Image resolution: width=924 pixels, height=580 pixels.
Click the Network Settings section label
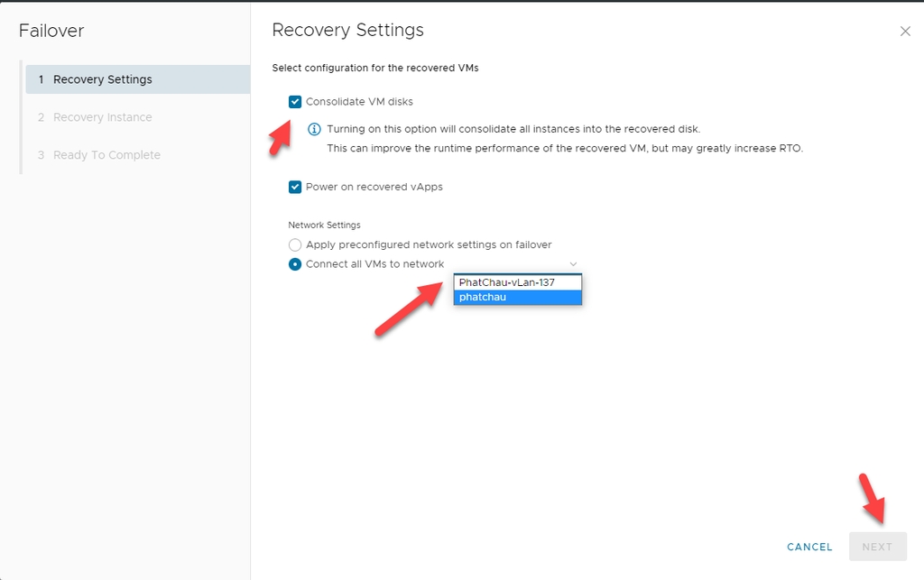point(324,225)
